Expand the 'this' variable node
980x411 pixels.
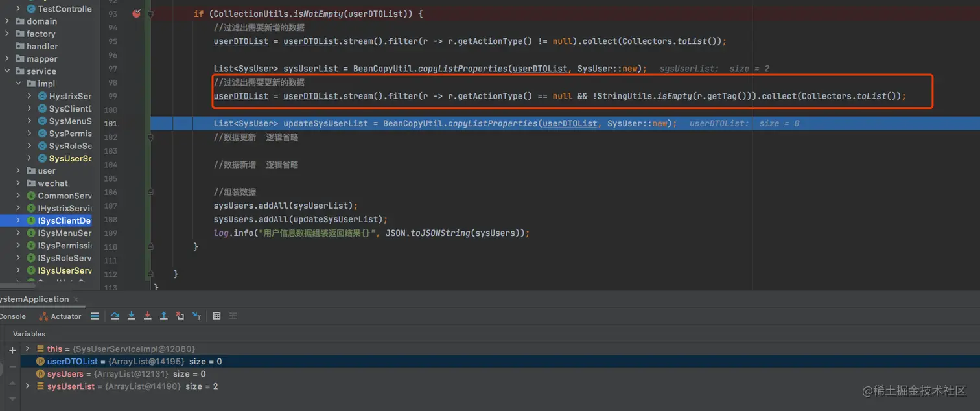(x=27, y=349)
